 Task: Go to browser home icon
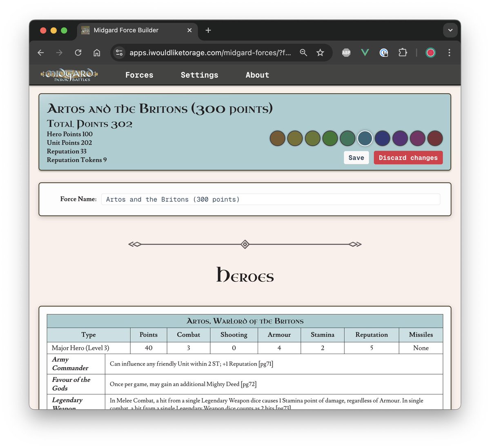(x=97, y=53)
